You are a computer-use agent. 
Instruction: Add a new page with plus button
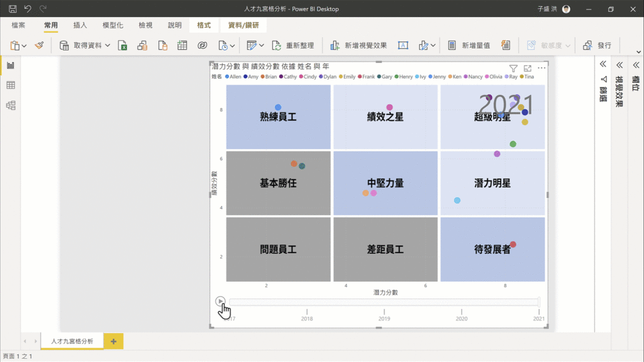113,341
